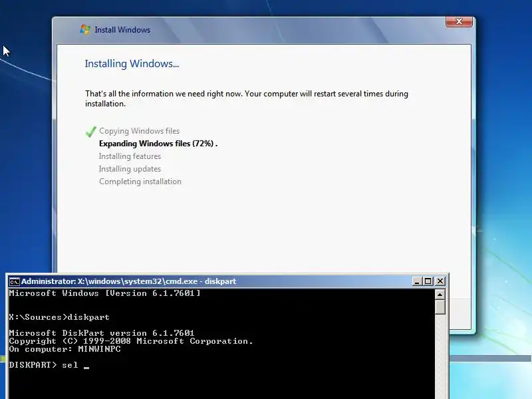This screenshot has width=532, height=399.
Task: Click the 'Installing Windows...' heading
Action: [x=132, y=63]
